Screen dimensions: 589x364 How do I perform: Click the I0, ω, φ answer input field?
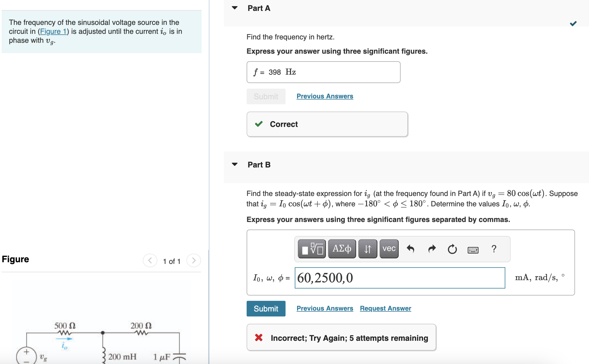[400, 278]
